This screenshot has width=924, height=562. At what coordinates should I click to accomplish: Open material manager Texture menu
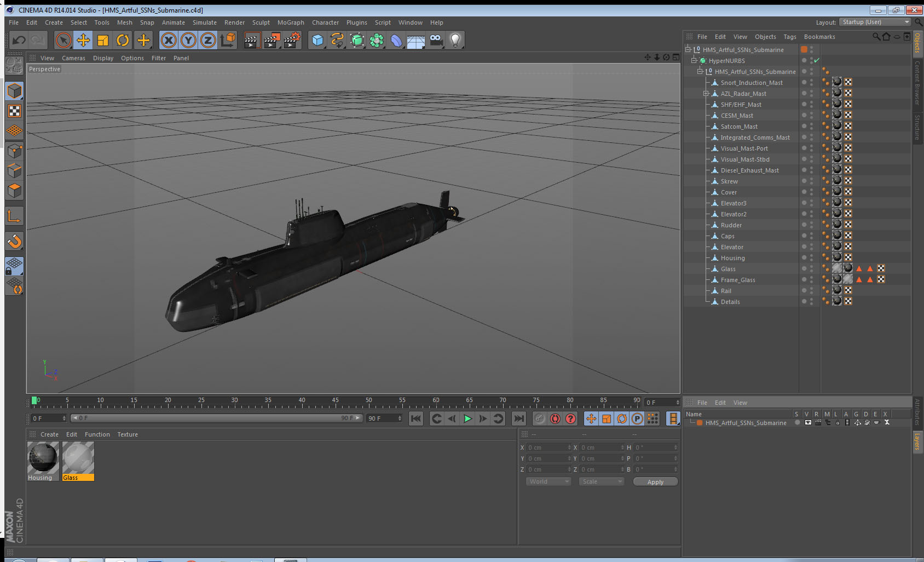click(x=128, y=434)
